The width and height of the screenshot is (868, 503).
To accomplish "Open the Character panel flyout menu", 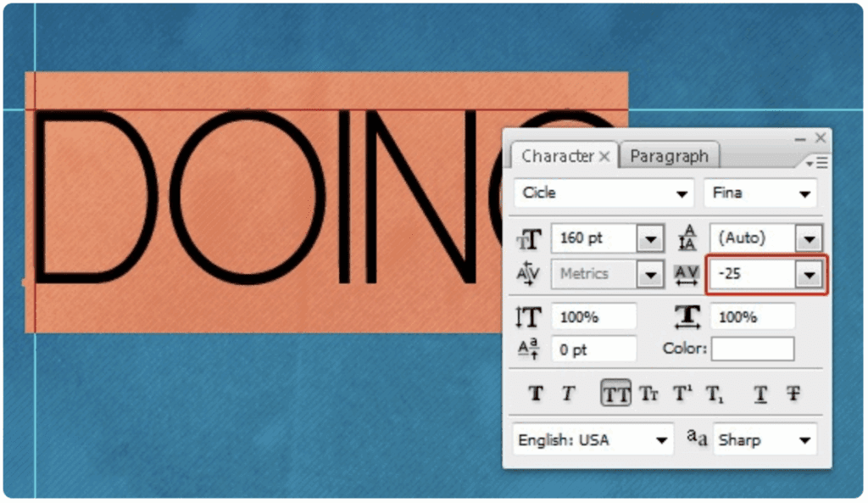I will tap(817, 162).
